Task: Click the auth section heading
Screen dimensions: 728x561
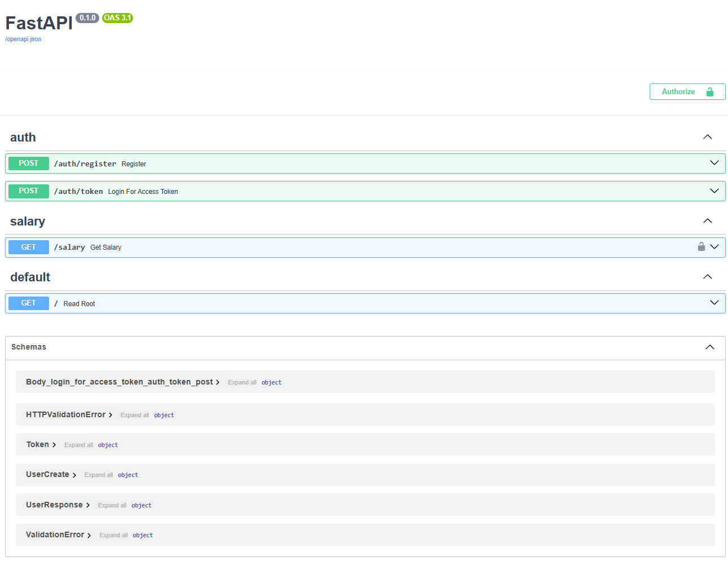Action: 23,138
